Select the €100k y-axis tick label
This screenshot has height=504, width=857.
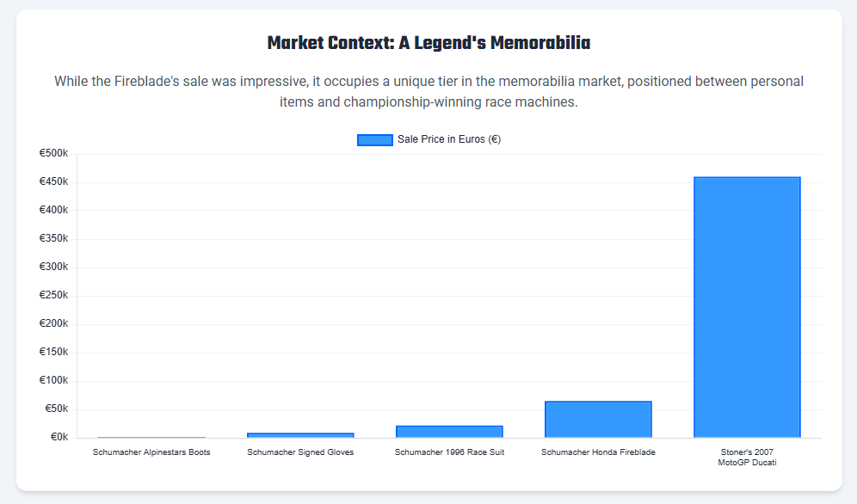click(53, 381)
